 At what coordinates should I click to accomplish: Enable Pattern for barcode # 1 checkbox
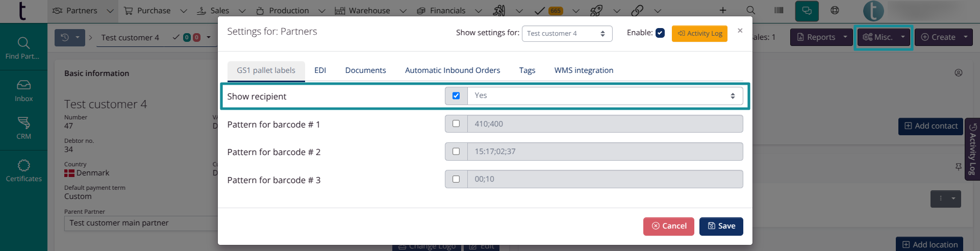(x=456, y=123)
